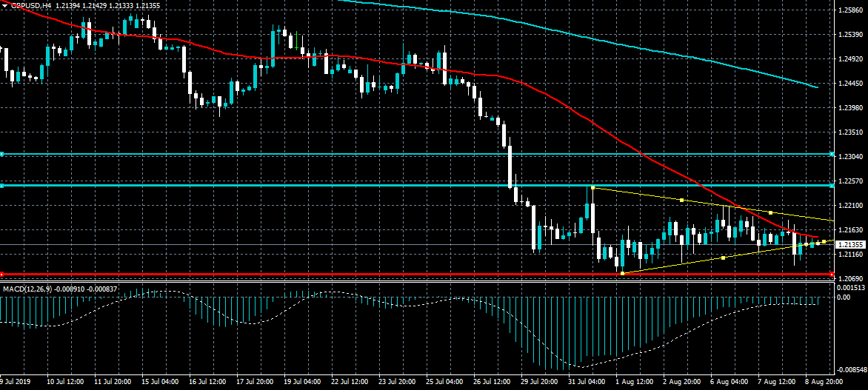
Task: Click the 7 Aug 12:00 time label
Action: (x=777, y=382)
